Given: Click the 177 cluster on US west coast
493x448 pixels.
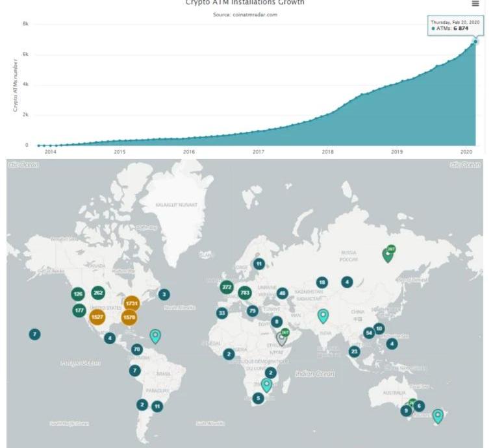Looking at the screenshot, I should pos(79,310).
